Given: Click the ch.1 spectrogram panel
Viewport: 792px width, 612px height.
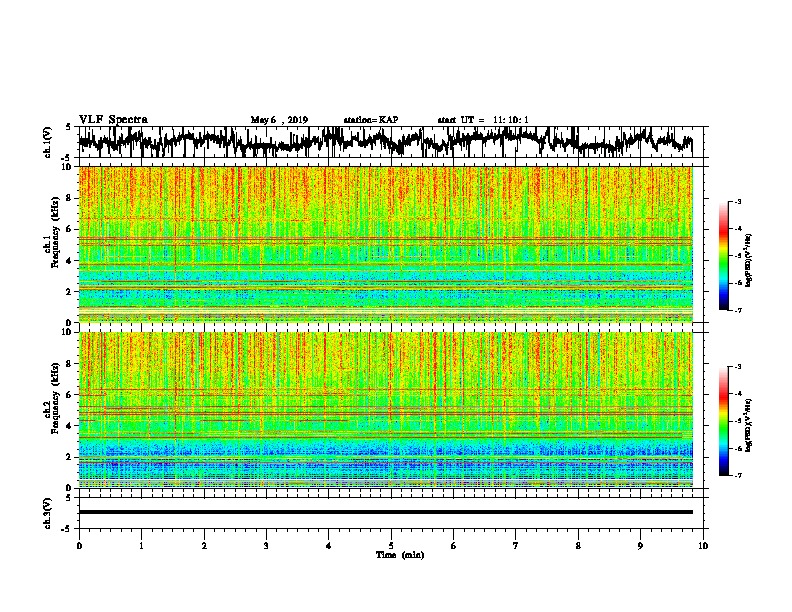Looking at the screenshot, I should [385, 244].
